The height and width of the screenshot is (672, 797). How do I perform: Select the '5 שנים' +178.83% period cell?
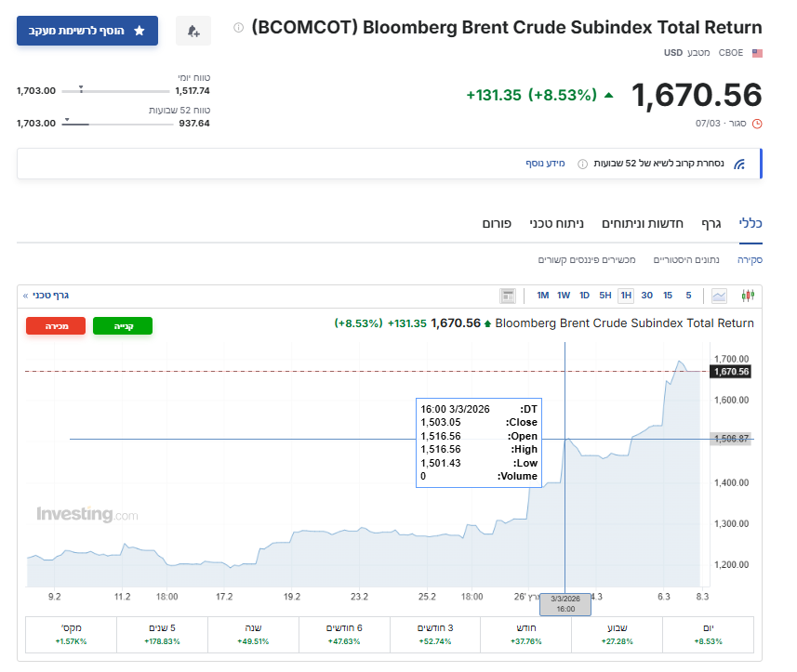pyautogui.click(x=162, y=635)
